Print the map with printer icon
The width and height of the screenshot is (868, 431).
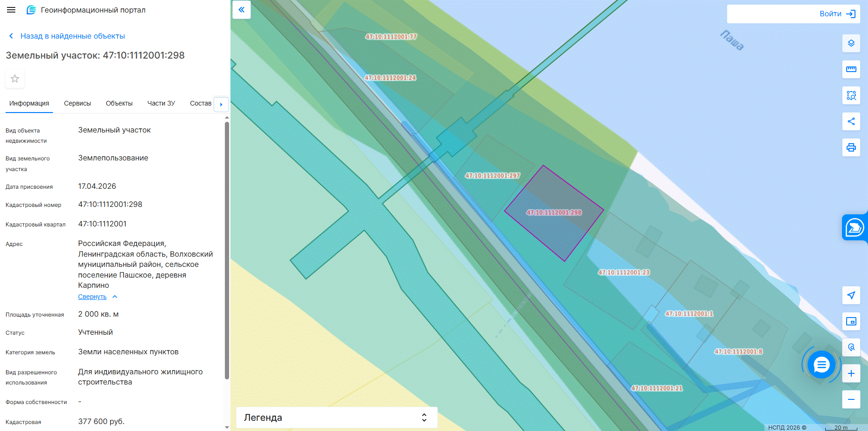click(x=851, y=147)
